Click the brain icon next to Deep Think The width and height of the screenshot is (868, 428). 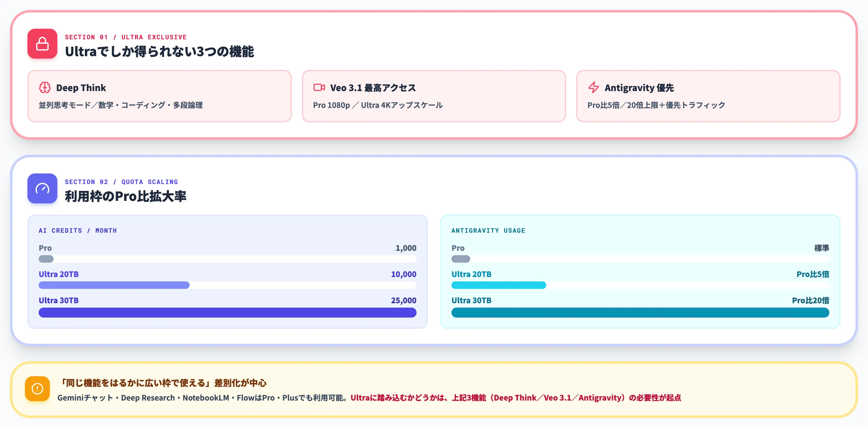point(45,87)
